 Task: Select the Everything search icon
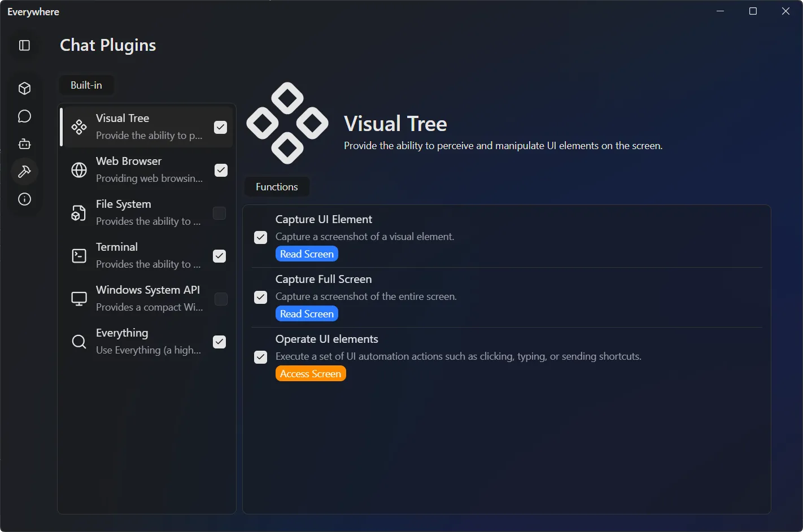point(78,341)
